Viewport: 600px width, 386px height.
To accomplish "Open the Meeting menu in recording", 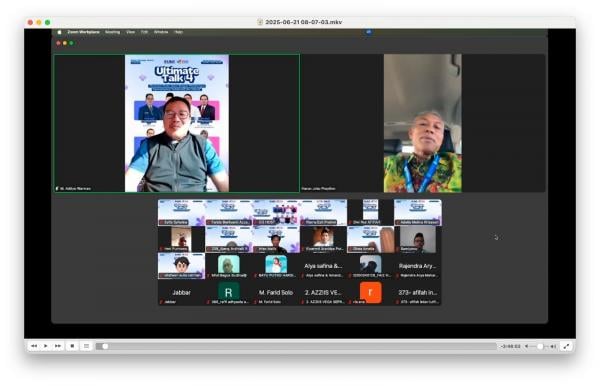I will pos(112,32).
